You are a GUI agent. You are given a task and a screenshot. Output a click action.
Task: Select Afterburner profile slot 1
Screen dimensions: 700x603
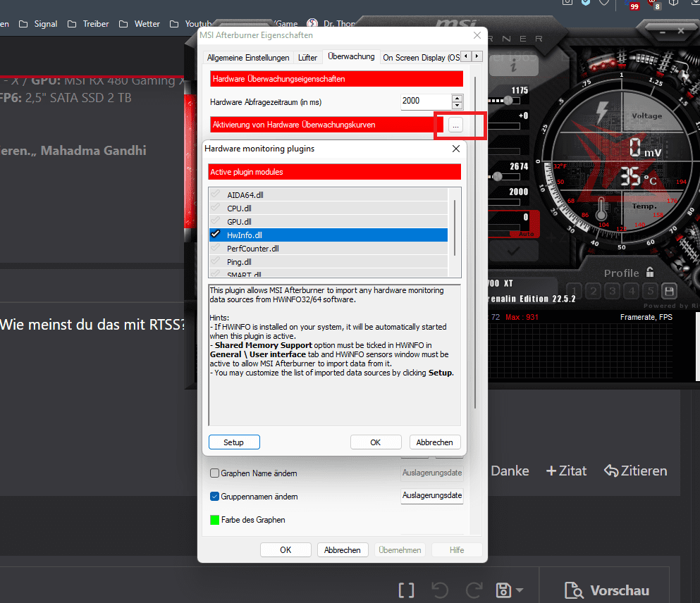(x=575, y=291)
